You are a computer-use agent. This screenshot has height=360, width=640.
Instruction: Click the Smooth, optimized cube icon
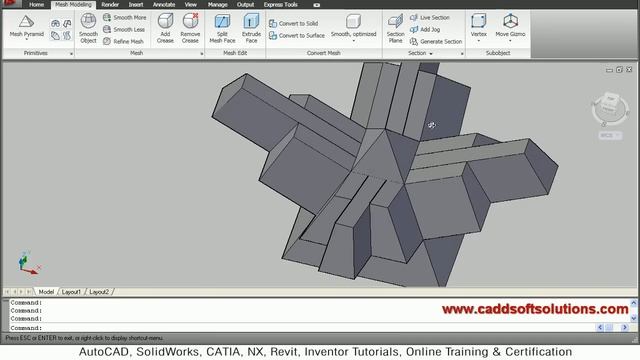point(353,21)
